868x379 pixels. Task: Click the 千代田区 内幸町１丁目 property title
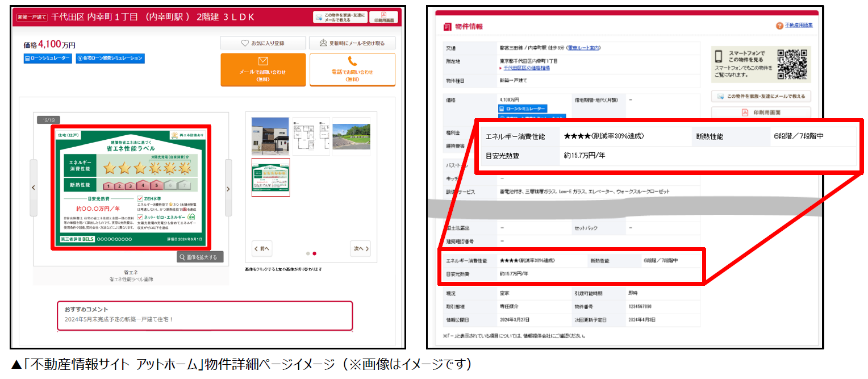[153, 17]
